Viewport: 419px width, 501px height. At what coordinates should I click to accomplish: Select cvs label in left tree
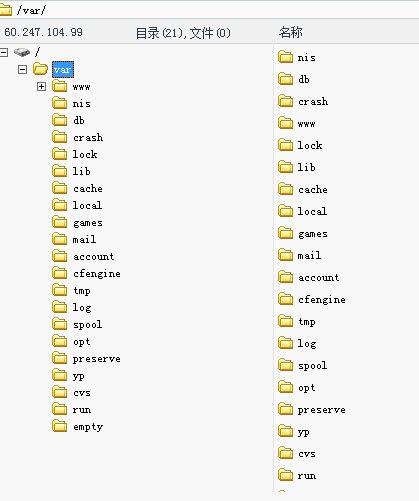tap(82, 393)
